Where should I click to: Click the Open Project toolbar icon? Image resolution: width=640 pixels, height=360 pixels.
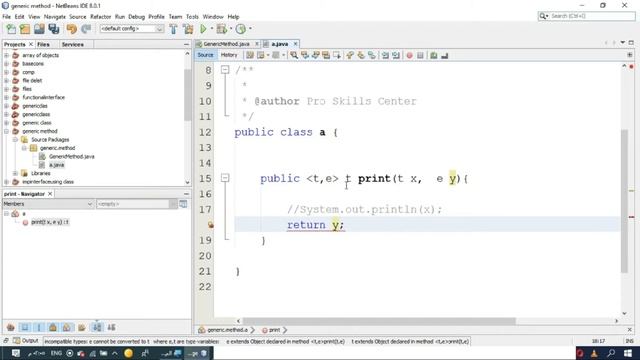point(39,29)
